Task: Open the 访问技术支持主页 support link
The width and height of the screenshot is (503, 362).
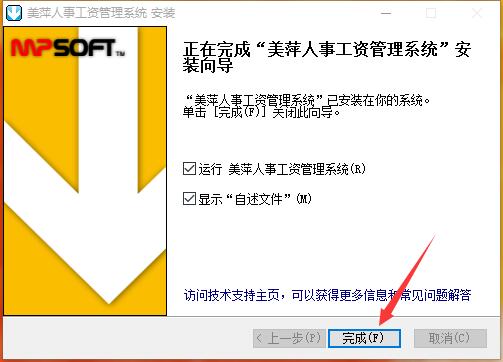Action: tap(327, 295)
